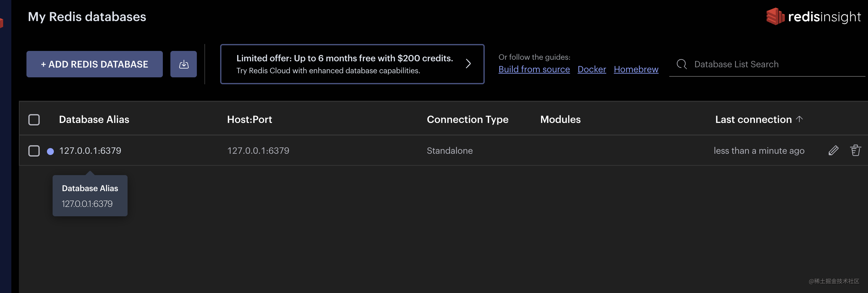Sort by the Host:Port column header
The height and width of the screenshot is (293, 868).
[x=249, y=119]
